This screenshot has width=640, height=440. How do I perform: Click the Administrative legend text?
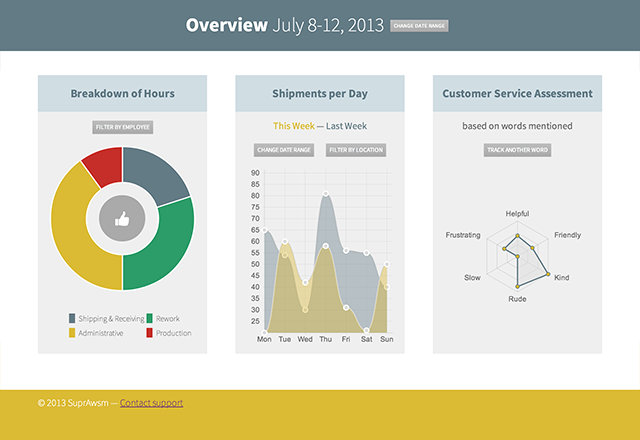click(101, 333)
